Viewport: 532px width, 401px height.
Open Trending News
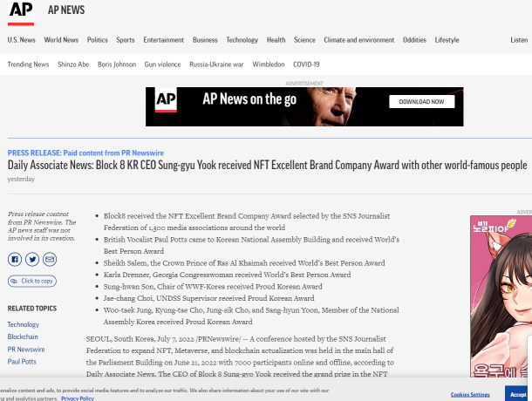tap(28, 65)
